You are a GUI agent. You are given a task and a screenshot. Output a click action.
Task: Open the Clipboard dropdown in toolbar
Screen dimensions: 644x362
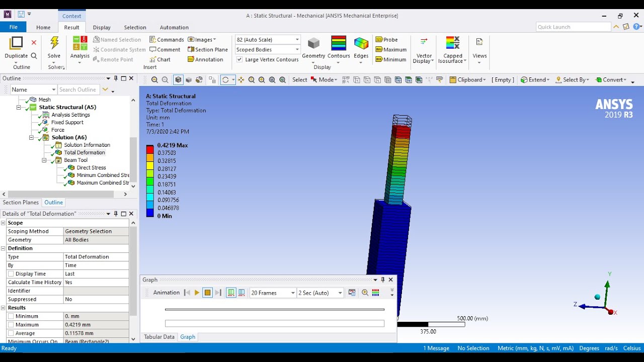point(468,80)
